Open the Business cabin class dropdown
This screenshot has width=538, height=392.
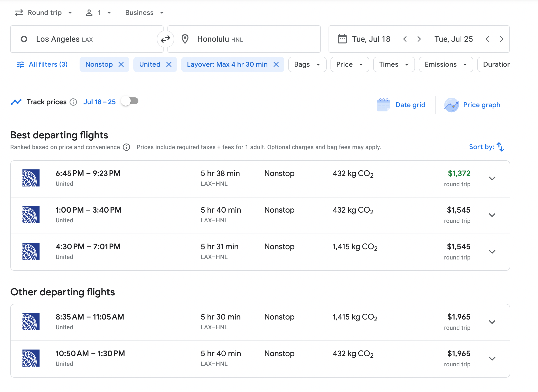(x=144, y=13)
